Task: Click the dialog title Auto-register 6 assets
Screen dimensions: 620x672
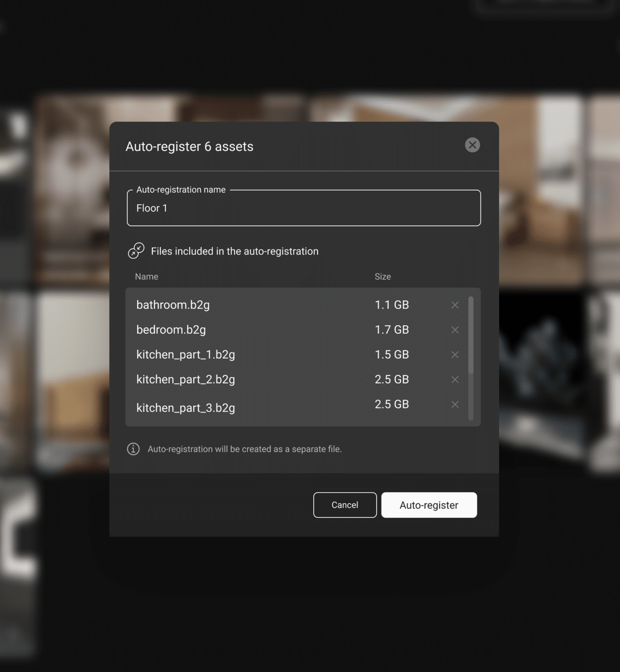Action: (189, 146)
